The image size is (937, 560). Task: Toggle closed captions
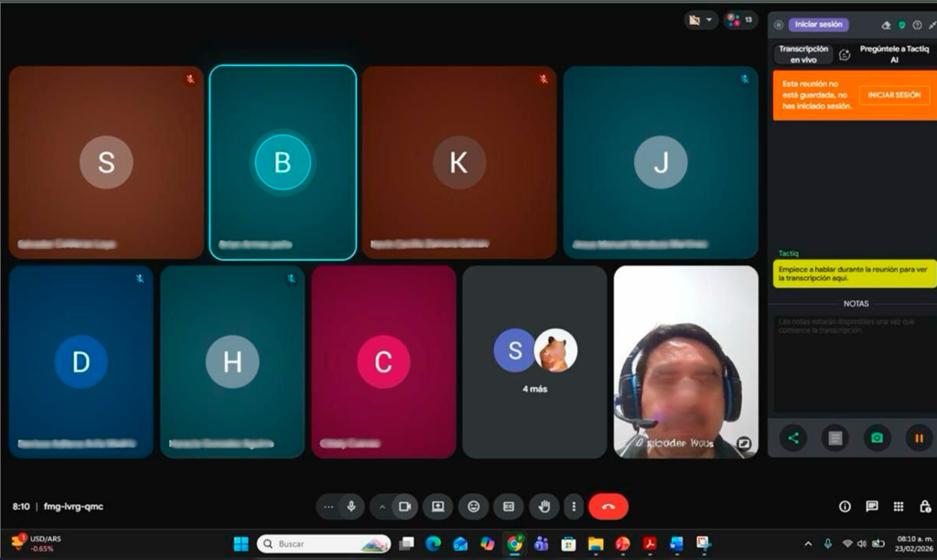tap(509, 506)
